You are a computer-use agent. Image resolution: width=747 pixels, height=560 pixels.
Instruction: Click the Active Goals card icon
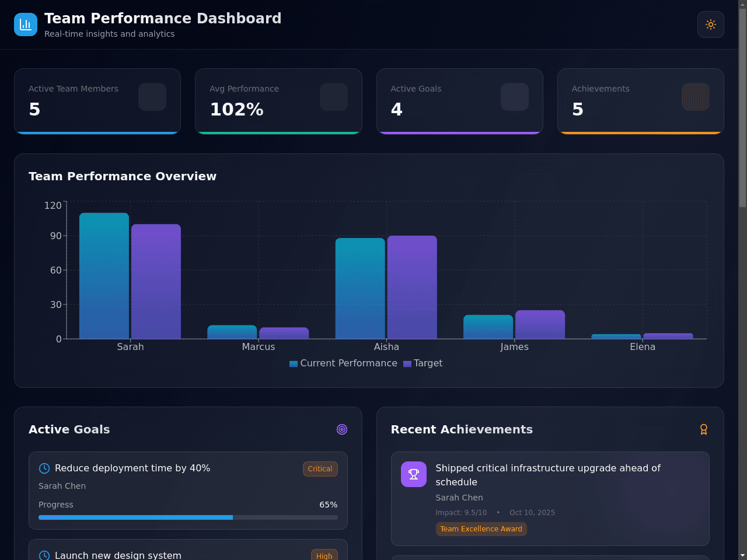click(x=515, y=97)
